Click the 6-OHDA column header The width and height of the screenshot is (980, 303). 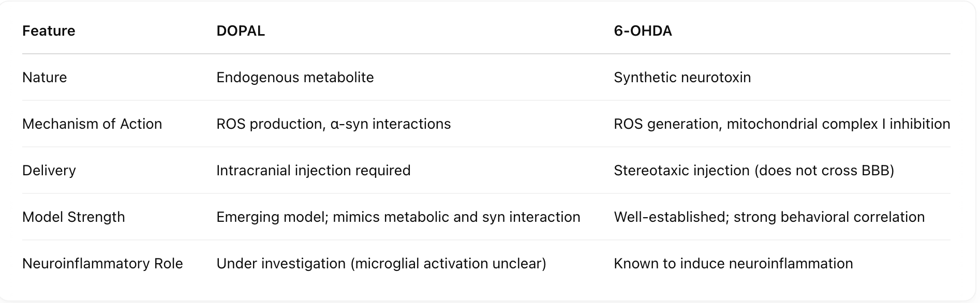643,31
